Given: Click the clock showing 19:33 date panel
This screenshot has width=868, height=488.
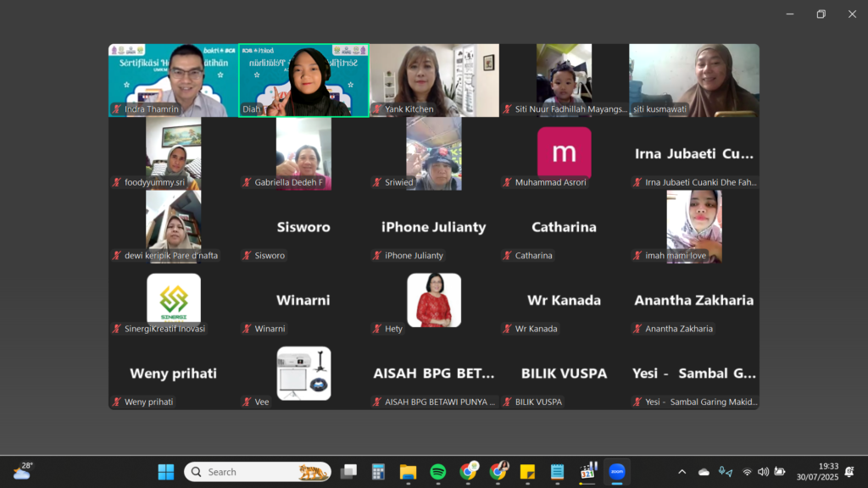Looking at the screenshot, I should (x=817, y=472).
